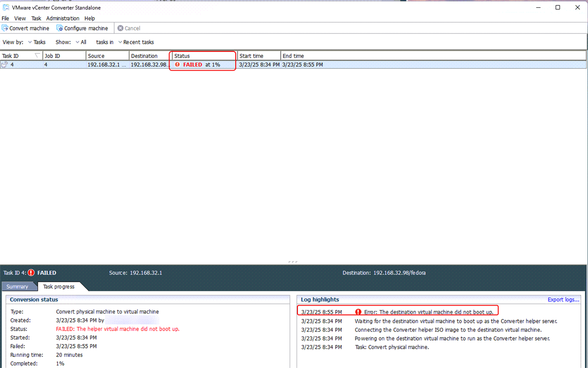
Task: Click the Task: Convert physical machine log entry
Action: click(392, 347)
